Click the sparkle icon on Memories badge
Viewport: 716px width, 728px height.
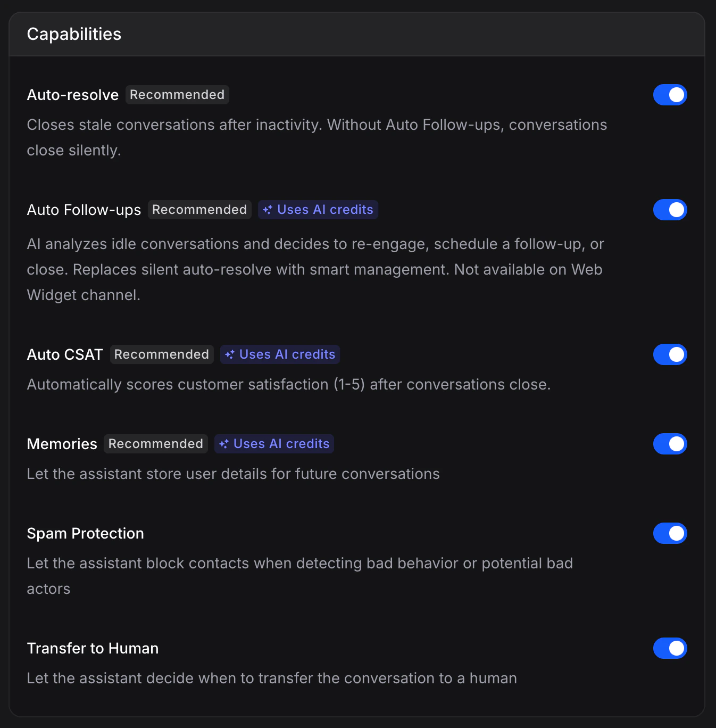tap(224, 444)
